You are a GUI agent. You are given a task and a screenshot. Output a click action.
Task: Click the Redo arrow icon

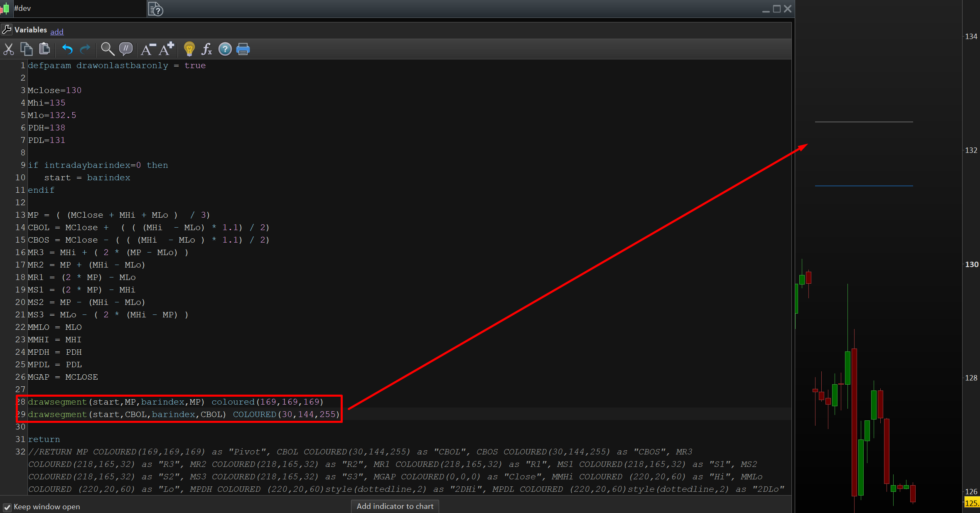tap(85, 49)
